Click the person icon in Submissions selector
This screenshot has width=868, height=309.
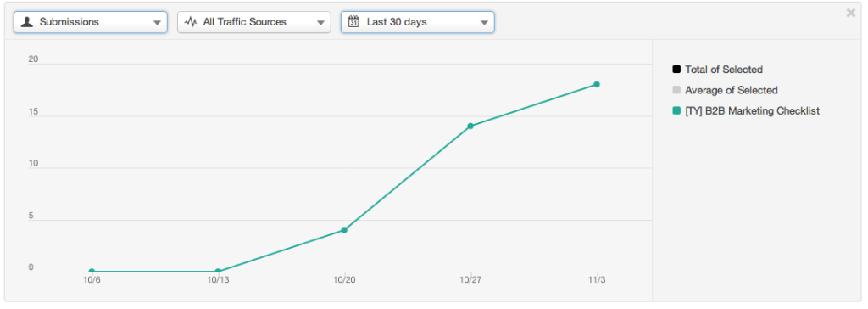click(26, 22)
